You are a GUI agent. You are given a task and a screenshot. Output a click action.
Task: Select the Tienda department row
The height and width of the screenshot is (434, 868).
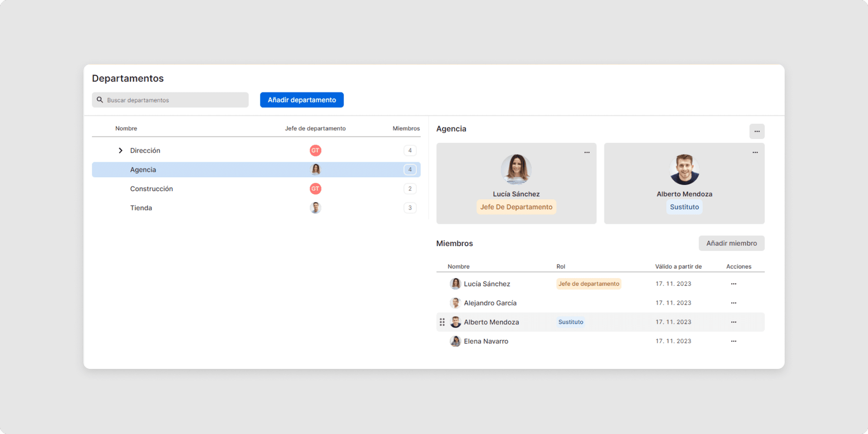(141, 208)
